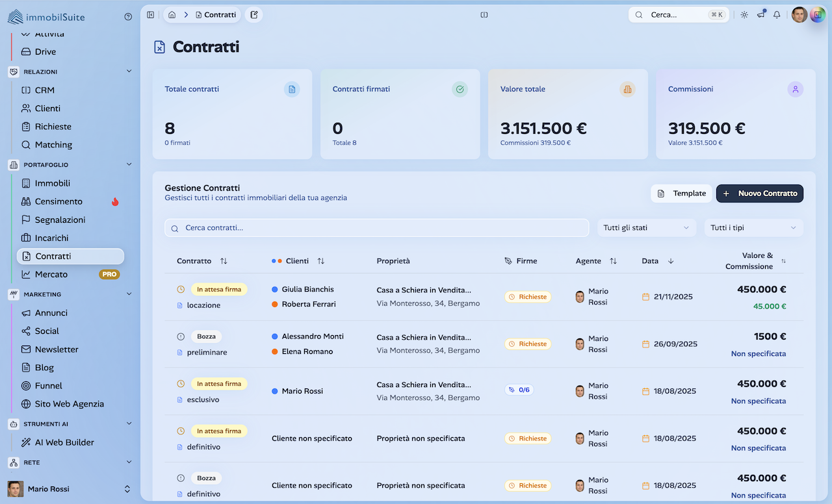Viewport: 832px width, 504px height.
Task: Go to Immobili in the sidebar
Action: click(x=52, y=184)
